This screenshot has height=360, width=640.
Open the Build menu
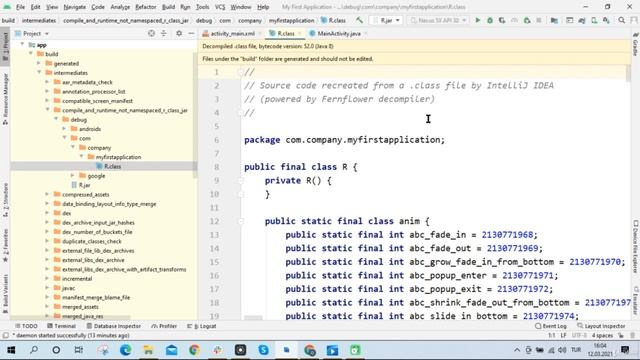[x=168, y=7]
